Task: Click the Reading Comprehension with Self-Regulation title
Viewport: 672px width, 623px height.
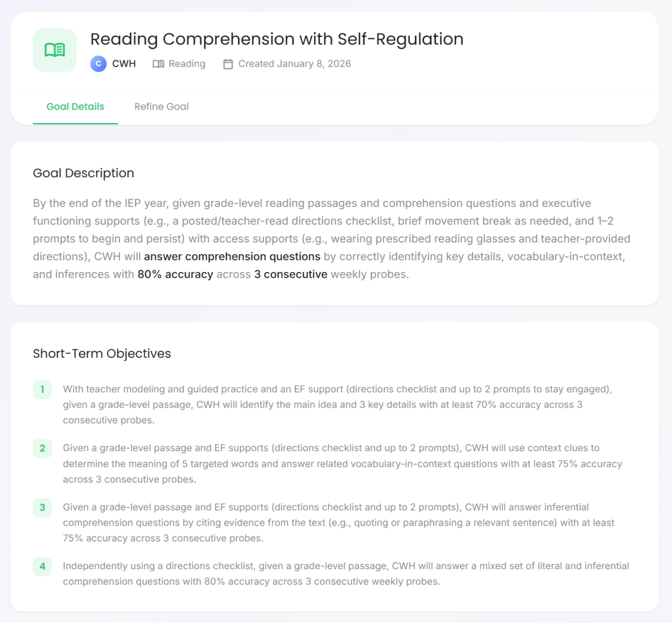Action: 277,39
